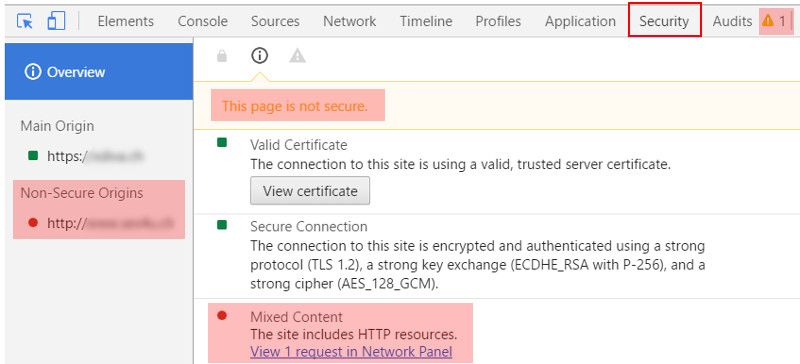
Task: Open the Timeline tab
Action: click(x=426, y=21)
